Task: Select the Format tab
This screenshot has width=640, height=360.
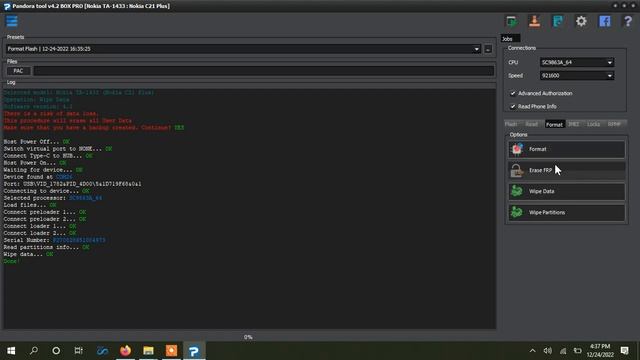Action: (x=554, y=124)
